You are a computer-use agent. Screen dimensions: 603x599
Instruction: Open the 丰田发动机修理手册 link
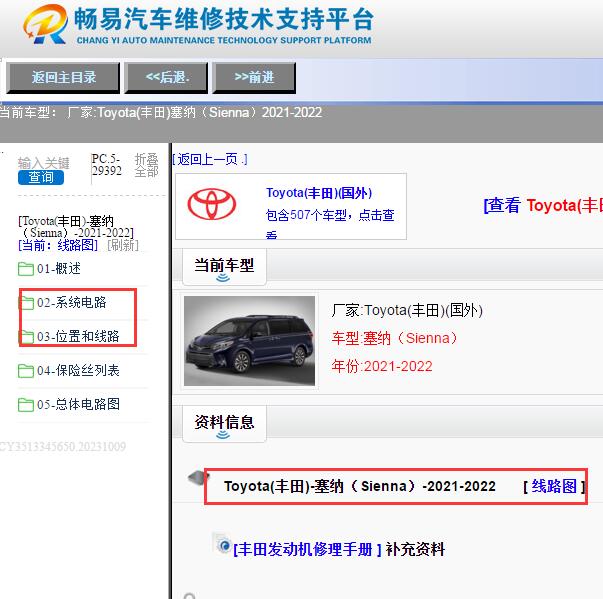point(307,549)
